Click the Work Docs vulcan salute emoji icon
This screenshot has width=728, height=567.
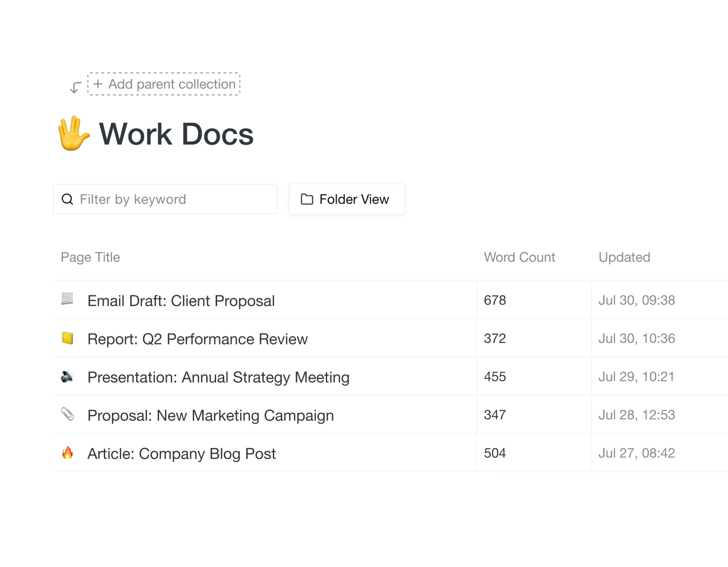click(x=72, y=133)
